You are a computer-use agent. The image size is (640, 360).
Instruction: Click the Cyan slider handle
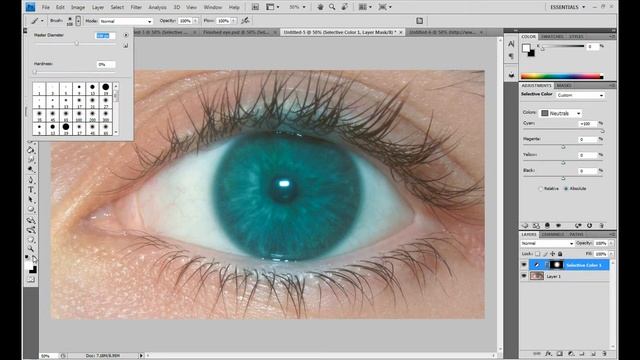pyautogui.click(x=602, y=131)
